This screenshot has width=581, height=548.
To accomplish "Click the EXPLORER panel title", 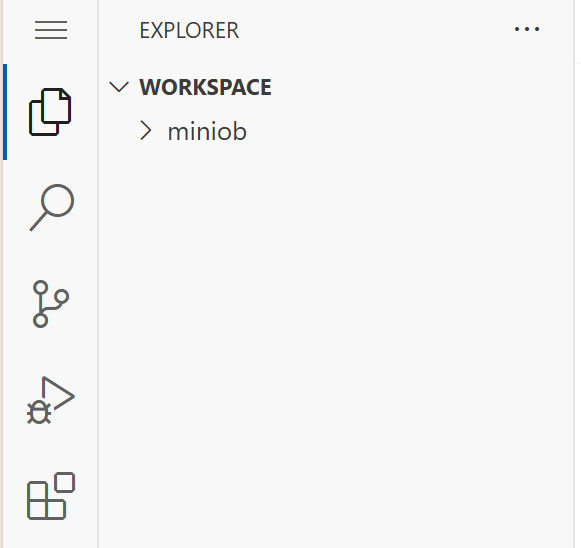I will click(x=189, y=30).
